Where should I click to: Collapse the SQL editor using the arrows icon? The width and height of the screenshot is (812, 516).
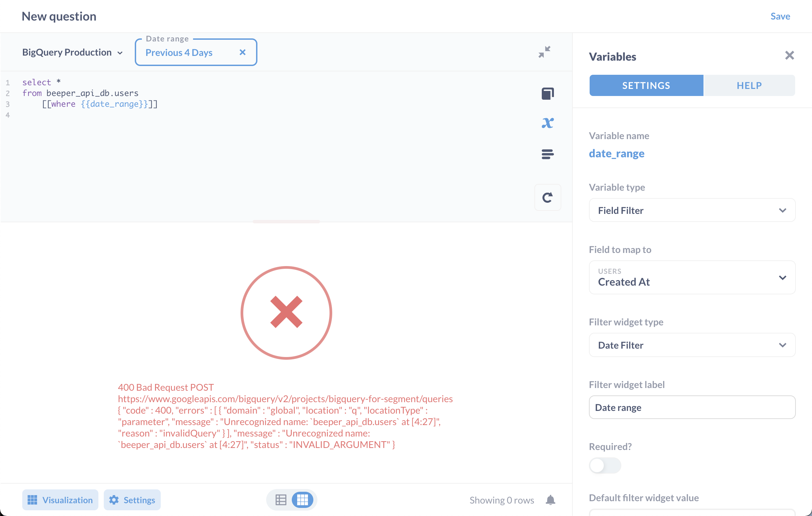pyautogui.click(x=544, y=52)
